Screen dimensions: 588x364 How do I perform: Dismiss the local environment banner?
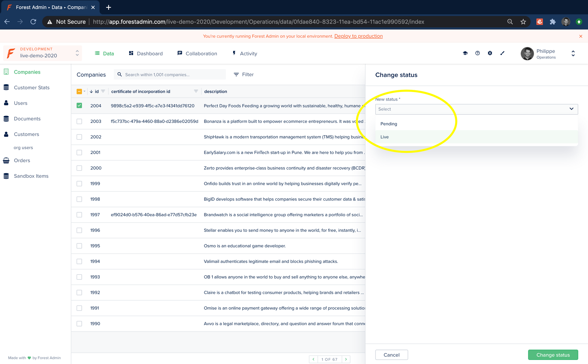click(x=581, y=36)
